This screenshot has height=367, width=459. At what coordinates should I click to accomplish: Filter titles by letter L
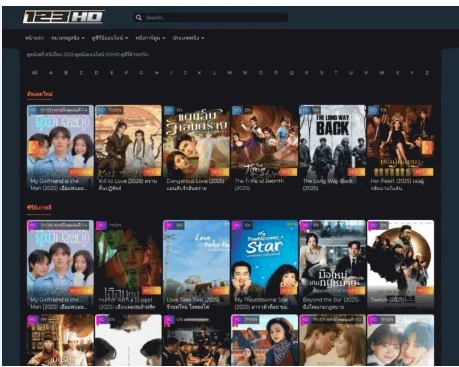[214, 72]
